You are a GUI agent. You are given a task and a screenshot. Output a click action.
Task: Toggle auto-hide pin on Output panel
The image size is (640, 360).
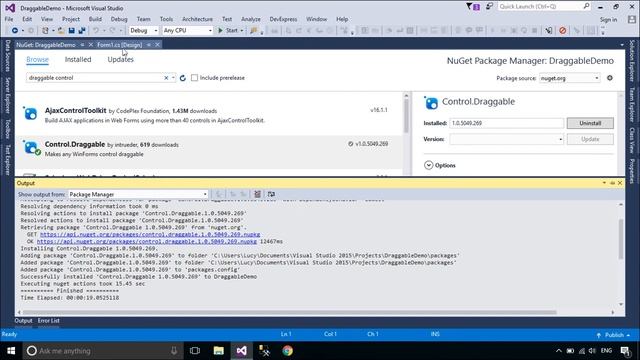pyautogui.click(x=612, y=183)
